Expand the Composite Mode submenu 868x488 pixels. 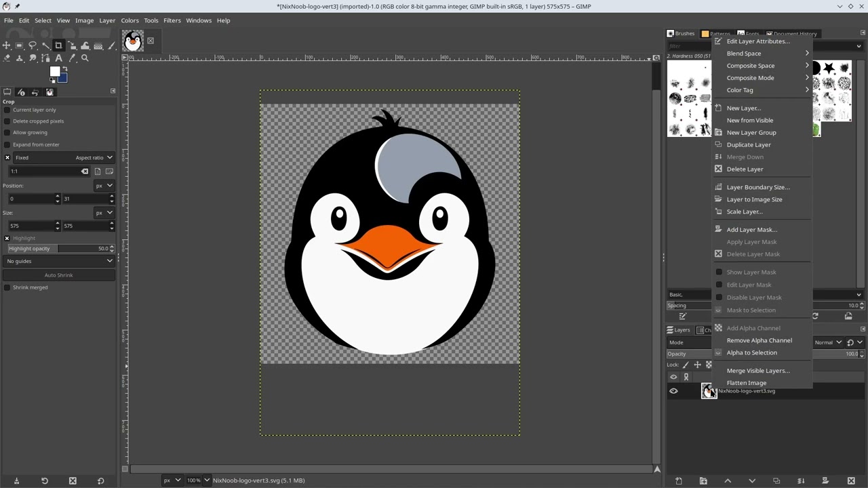pos(762,78)
